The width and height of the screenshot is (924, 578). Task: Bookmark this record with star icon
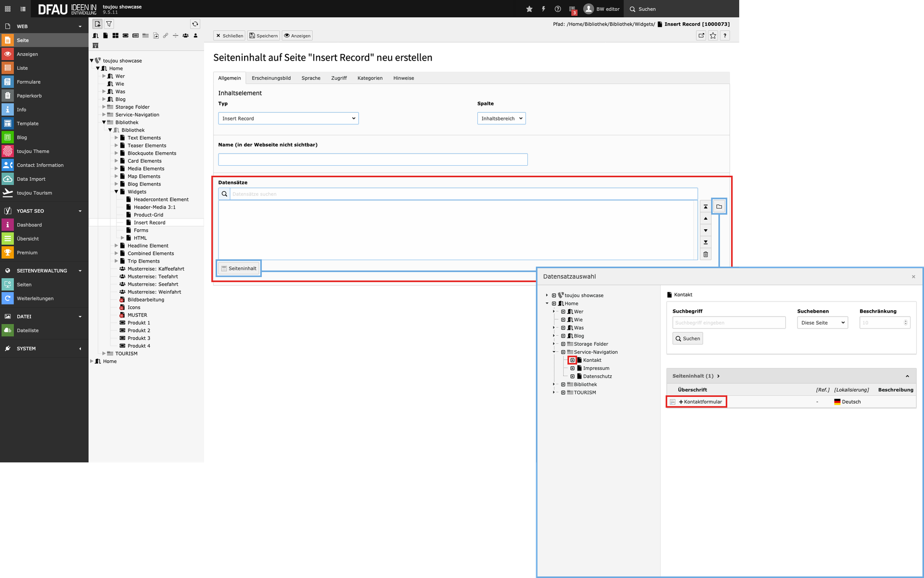713,35
